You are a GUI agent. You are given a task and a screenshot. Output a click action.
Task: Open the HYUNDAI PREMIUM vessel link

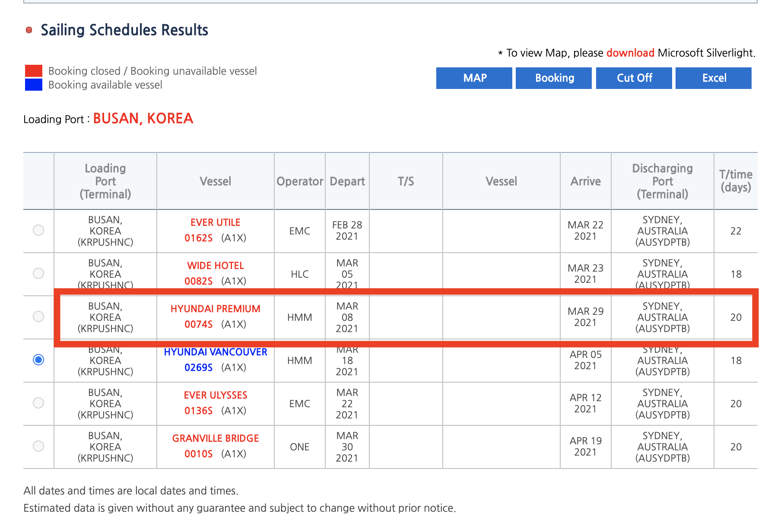tap(216, 309)
